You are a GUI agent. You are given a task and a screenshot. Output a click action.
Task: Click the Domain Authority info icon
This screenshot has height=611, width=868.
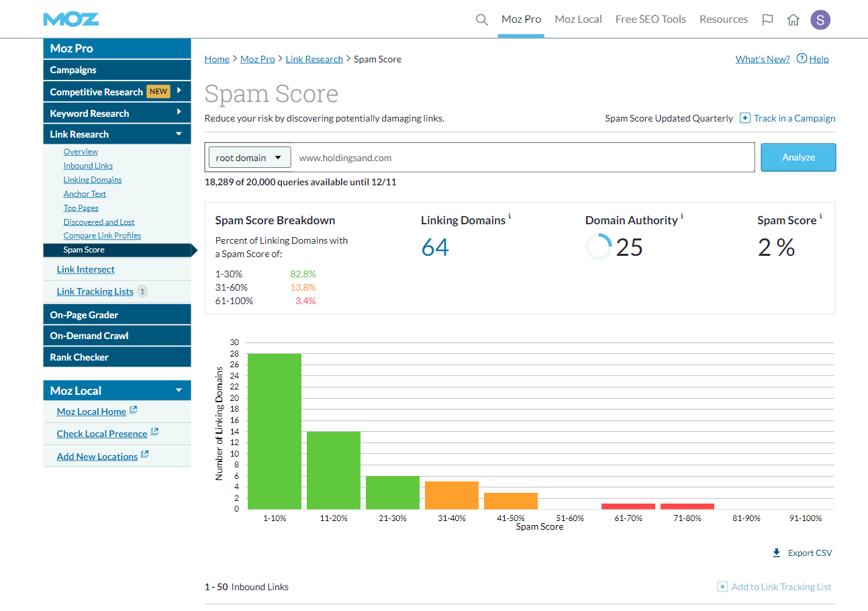682,216
